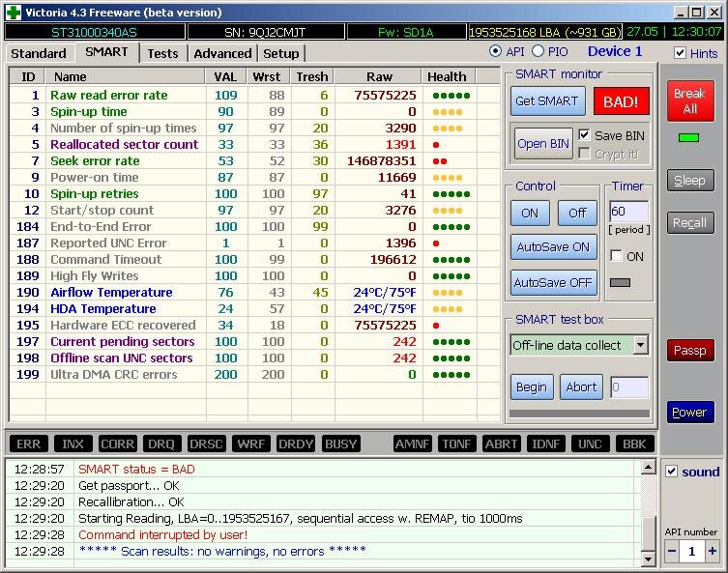Select the Reallocated sector count row
Screen dimensions: 728x573
[254, 145]
